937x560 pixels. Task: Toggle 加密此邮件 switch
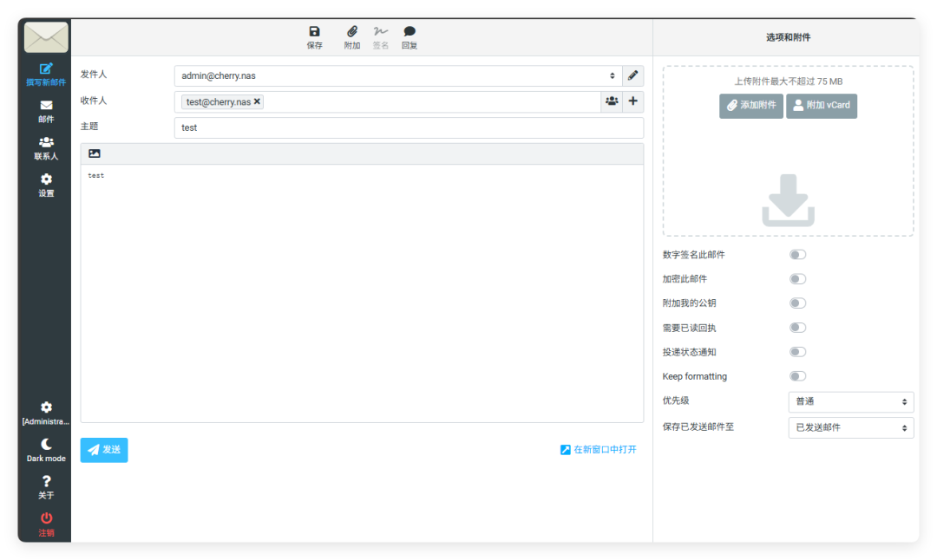(x=798, y=279)
